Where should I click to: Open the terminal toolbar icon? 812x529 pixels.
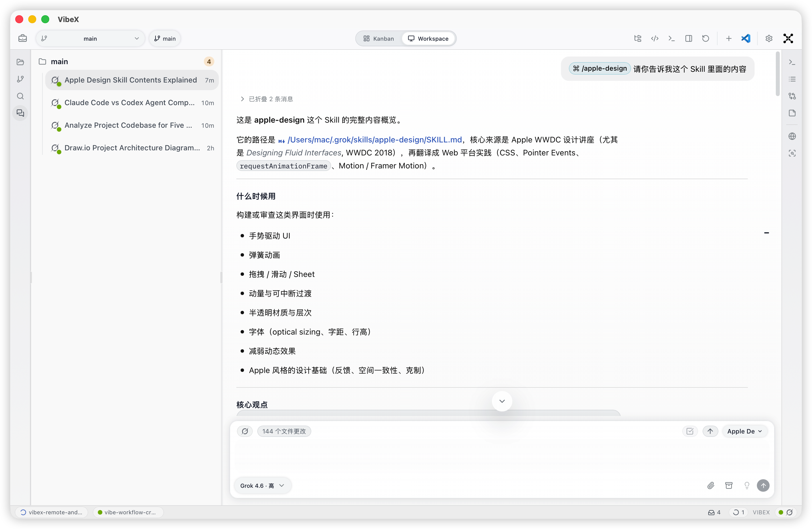click(671, 38)
